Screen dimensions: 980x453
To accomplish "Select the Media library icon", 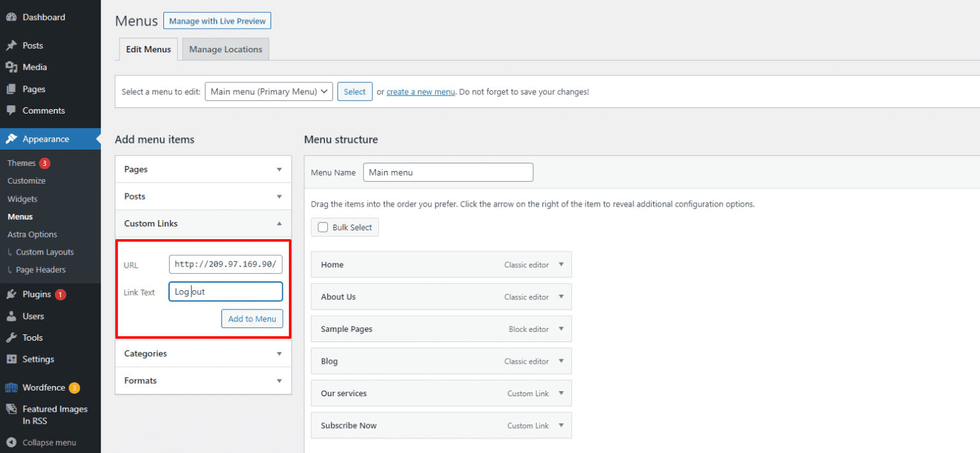I will click(x=11, y=67).
